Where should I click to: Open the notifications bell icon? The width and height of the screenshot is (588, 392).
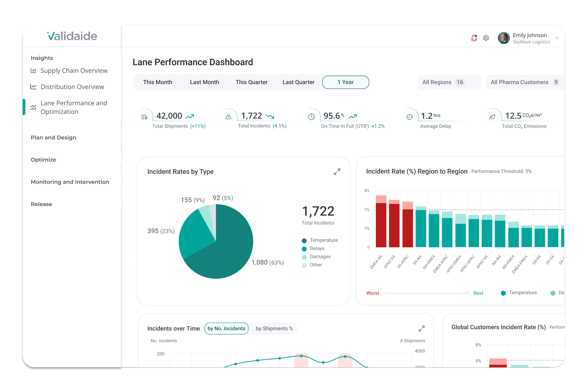pyautogui.click(x=474, y=38)
